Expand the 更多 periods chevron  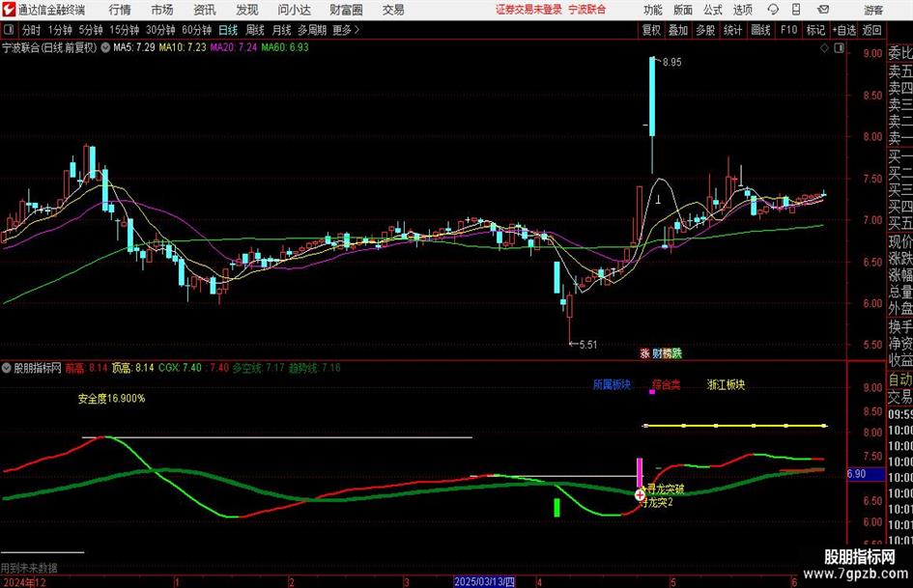click(357, 30)
